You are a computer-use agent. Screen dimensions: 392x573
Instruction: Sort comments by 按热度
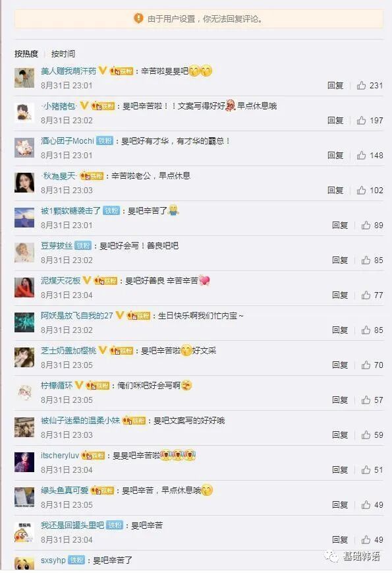26,53
